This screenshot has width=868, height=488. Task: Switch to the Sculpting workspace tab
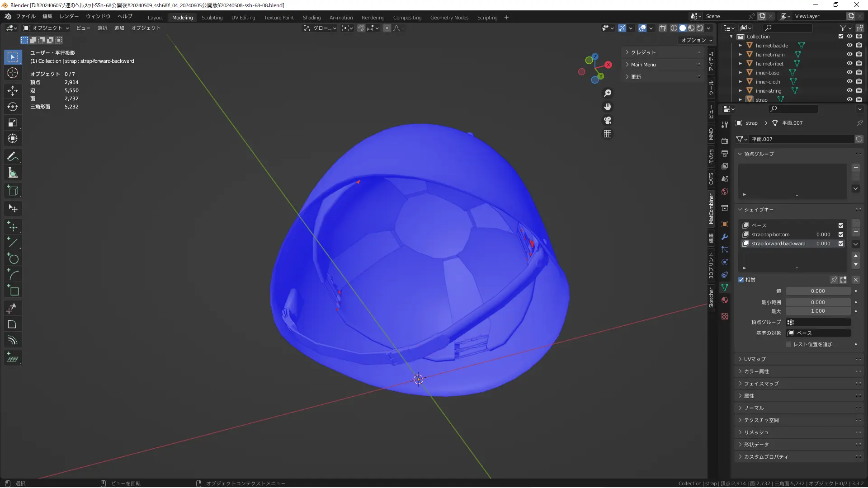coord(212,18)
